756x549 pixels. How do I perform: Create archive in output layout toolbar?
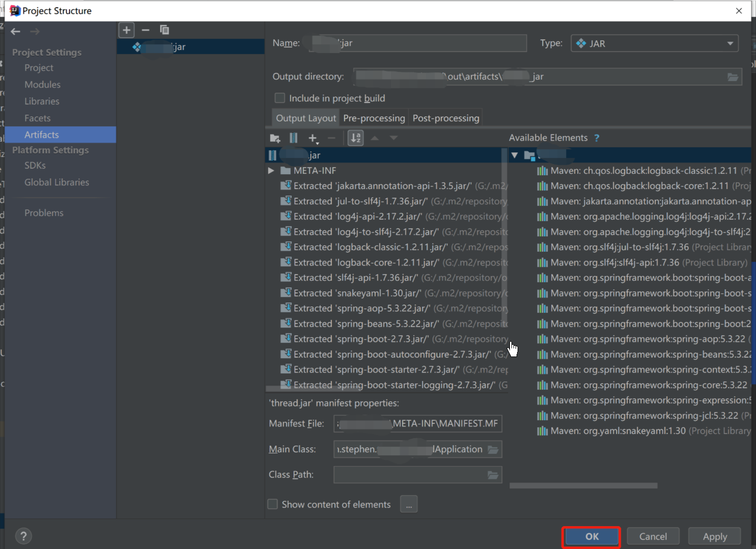[293, 138]
